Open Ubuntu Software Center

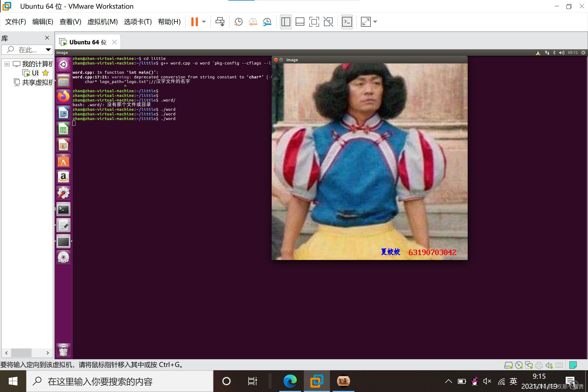tap(63, 161)
